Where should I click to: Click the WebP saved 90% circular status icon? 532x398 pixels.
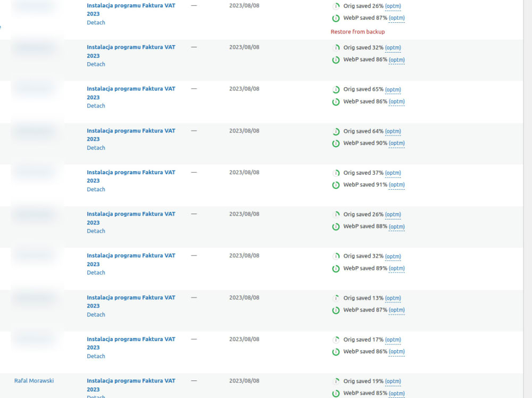click(336, 143)
